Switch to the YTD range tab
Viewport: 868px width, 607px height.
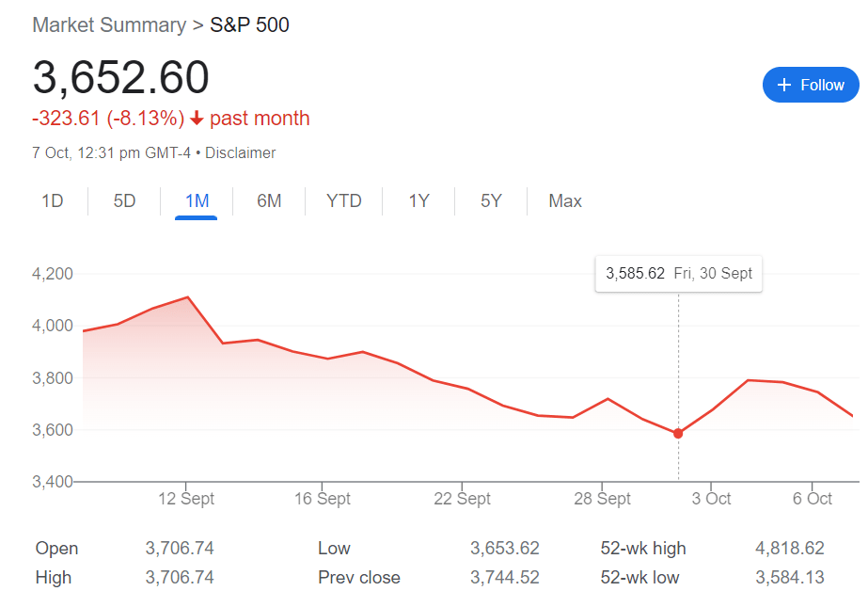(344, 200)
